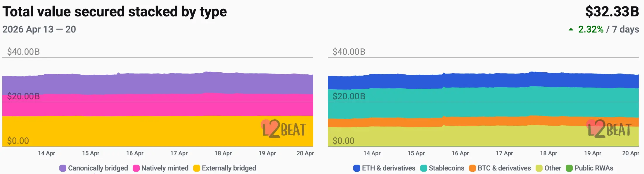The width and height of the screenshot is (644, 174).
Task: Click the $20.00B gridline label on left chart
Action: pos(23,96)
